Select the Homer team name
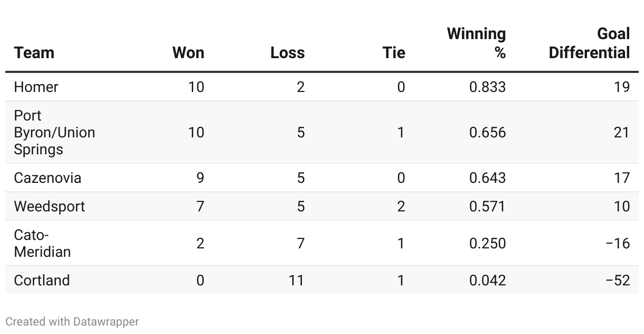644x334 pixels. click(36, 87)
